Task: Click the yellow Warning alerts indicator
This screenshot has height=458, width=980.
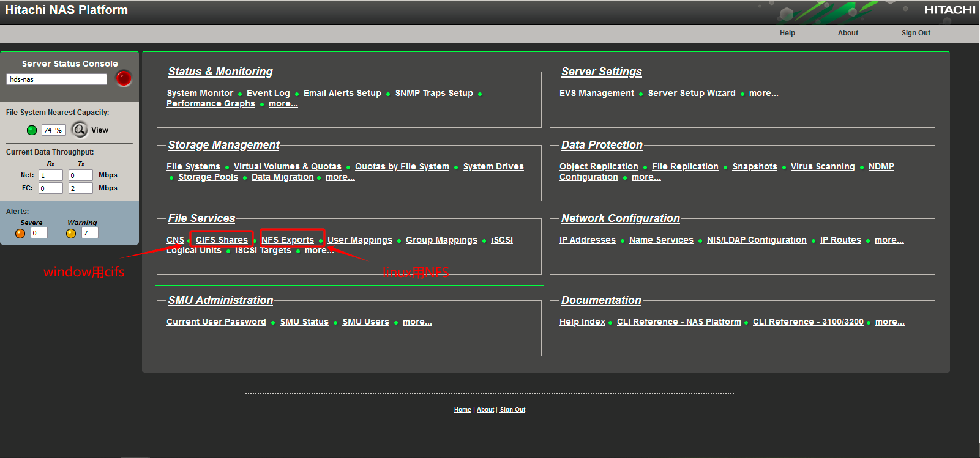Action: coord(71,233)
